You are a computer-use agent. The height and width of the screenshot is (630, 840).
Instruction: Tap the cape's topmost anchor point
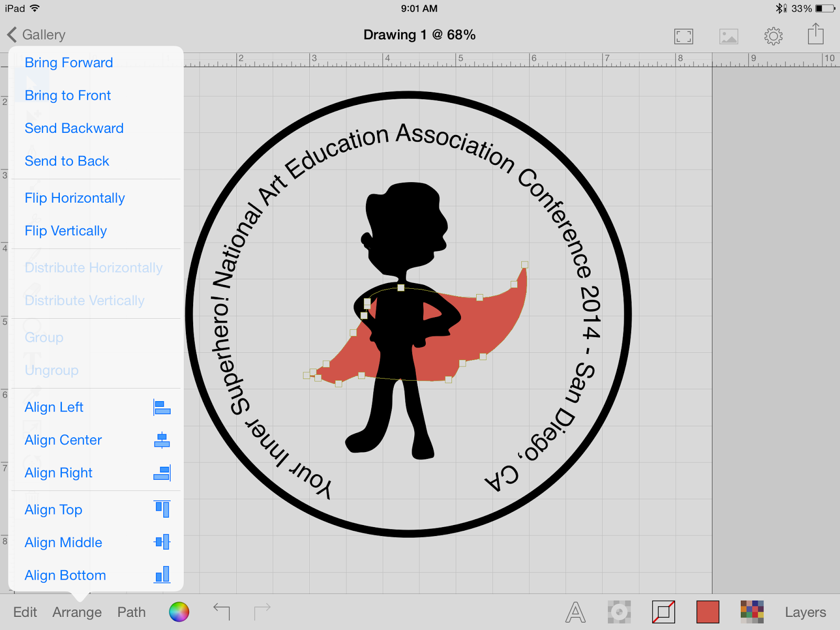(x=524, y=265)
